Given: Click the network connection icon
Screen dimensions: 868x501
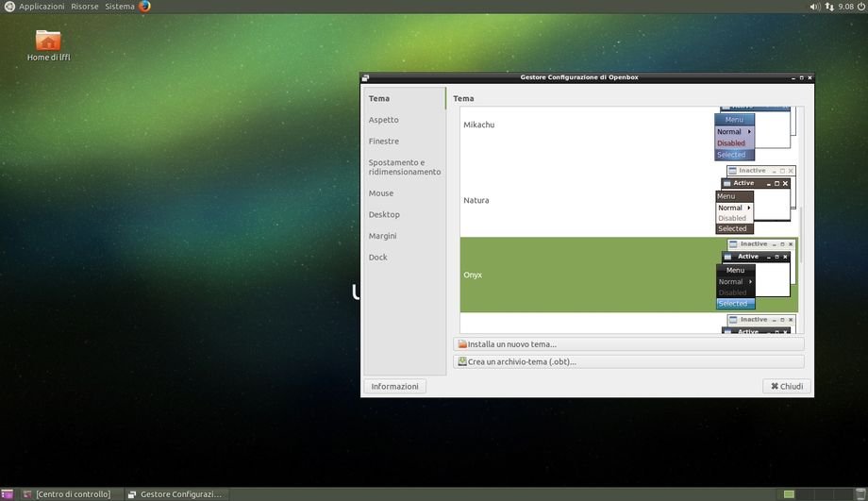Looking at the screenshot, I should pyautogui.click(x=829, y=7).
